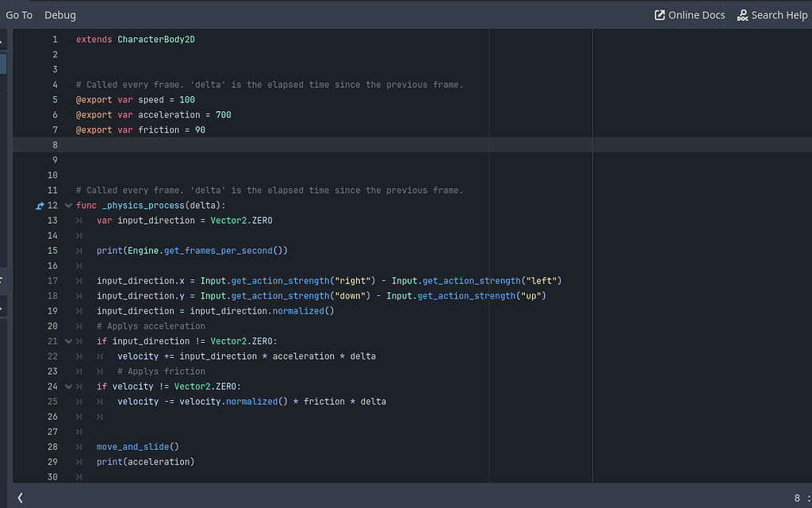
Task: Click get_frames_per_second method call
Action: click(218, 251)
